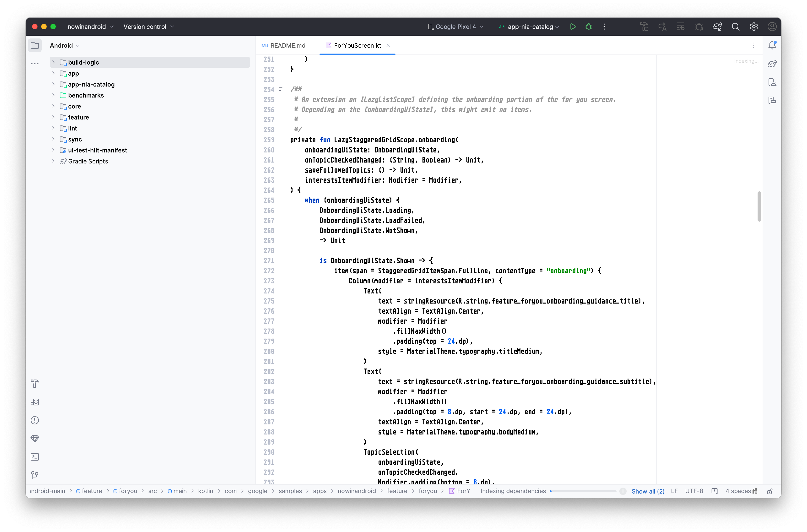The height and width of the screenshot is (532, 807).
Task: Open the Build hammer tool window
Action: [35, 384]
